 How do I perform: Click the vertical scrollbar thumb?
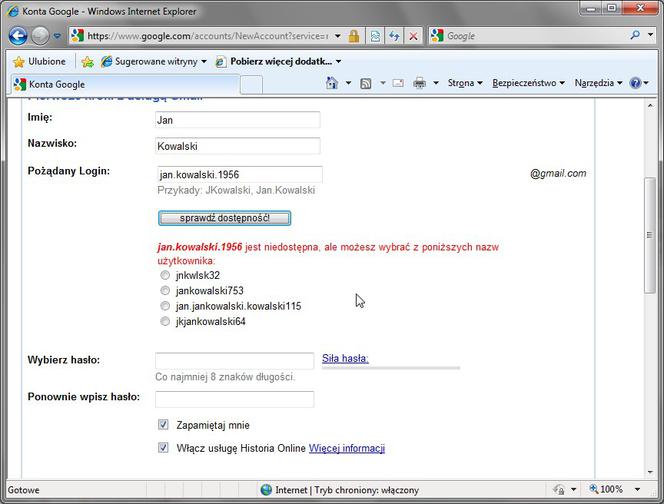pos(650,235)
